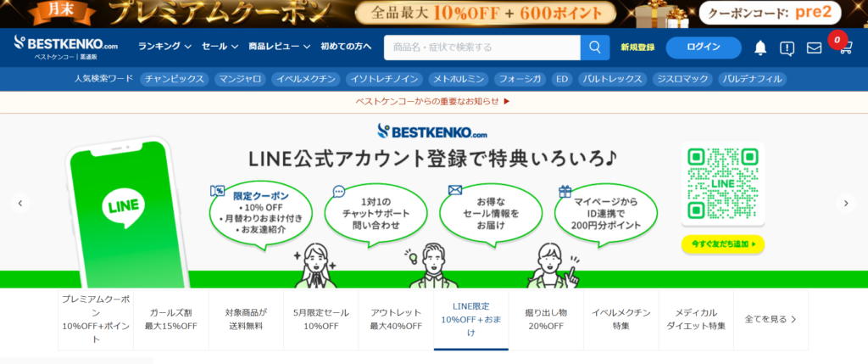Select popular keyword イベルメクチン
868x364 pixels.
point(305,79)
